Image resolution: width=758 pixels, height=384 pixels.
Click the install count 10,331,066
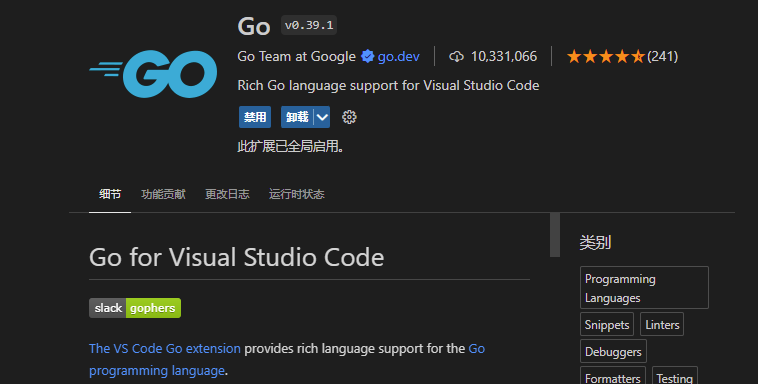click(504, 57)
